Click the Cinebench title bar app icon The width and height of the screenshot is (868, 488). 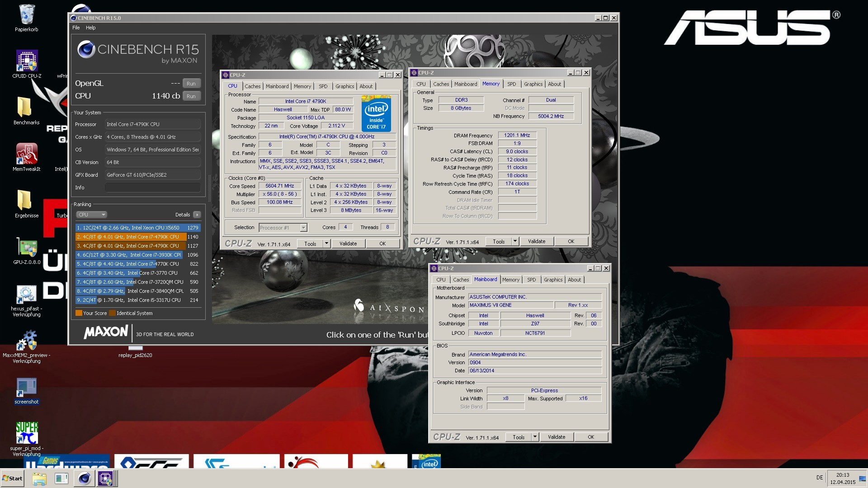click(x=73, y=18)
